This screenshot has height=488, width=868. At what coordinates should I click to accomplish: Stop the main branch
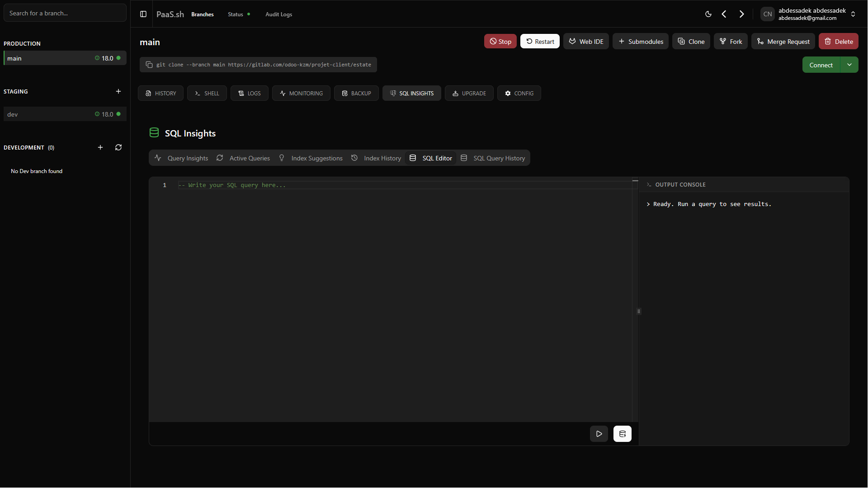pyautogui.click(x=500, y=41)
